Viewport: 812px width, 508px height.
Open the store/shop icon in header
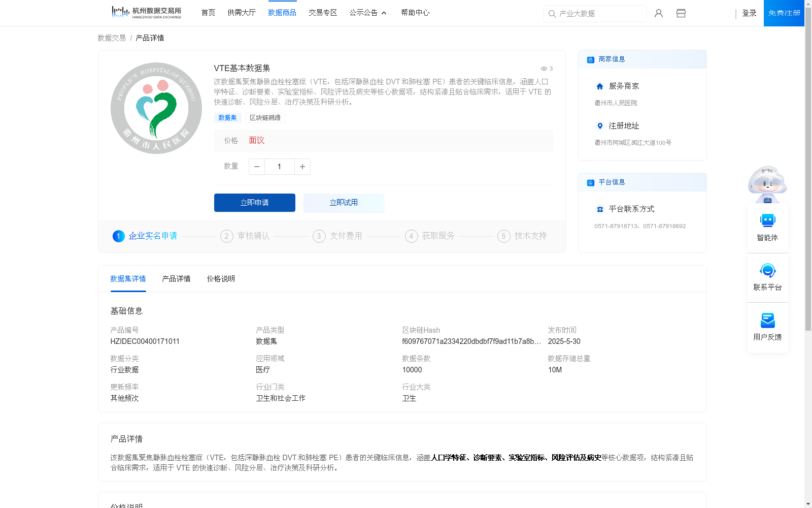coord(681,13)
